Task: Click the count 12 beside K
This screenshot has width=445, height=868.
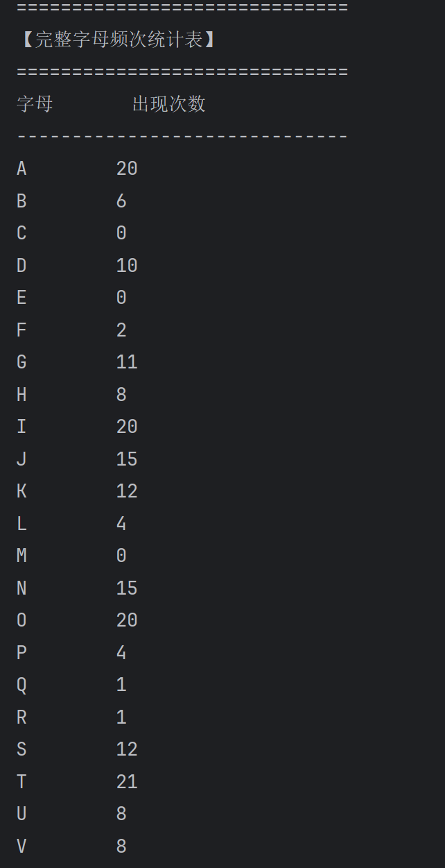Action: pos(127,491)
